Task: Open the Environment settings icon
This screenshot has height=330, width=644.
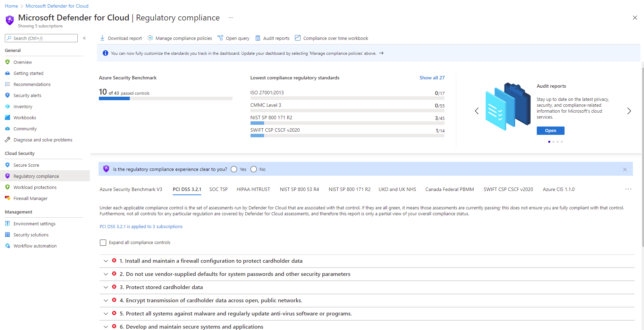Action: click(8, 224)
